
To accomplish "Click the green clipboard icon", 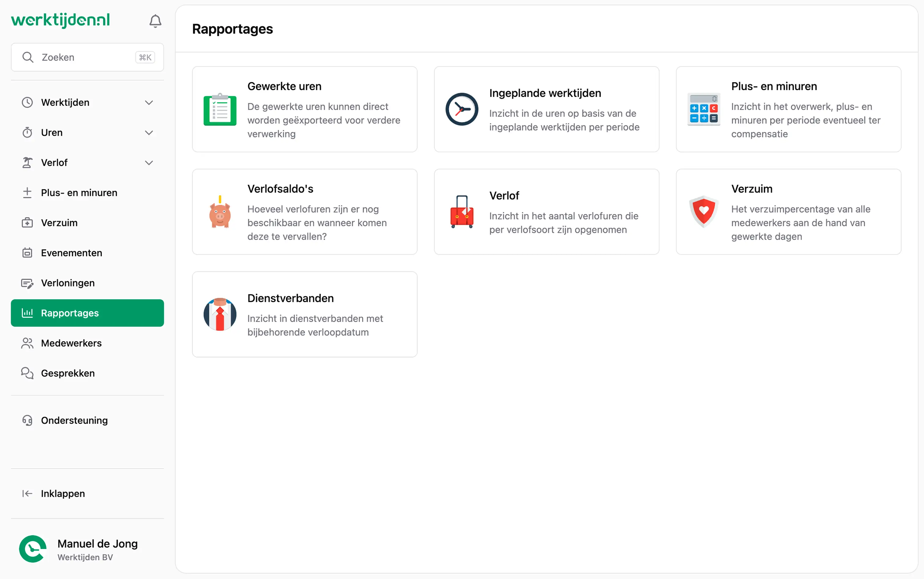I will coord(220,109).
